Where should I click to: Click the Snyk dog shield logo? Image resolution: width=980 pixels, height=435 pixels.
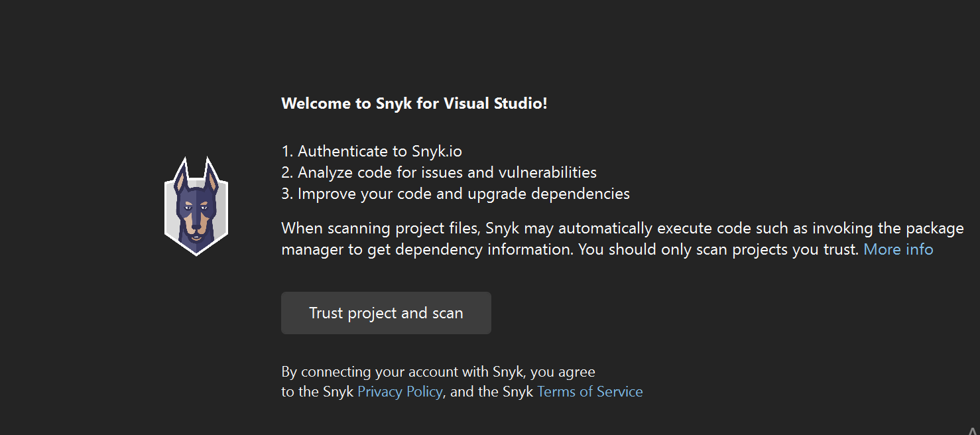tap(196, 207)
